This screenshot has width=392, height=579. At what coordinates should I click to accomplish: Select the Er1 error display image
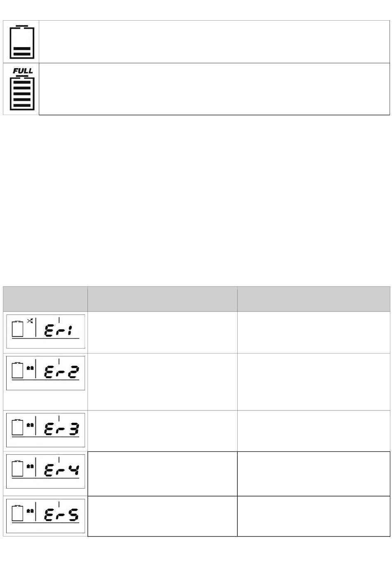pyautogui.click(x=45, y=331)
